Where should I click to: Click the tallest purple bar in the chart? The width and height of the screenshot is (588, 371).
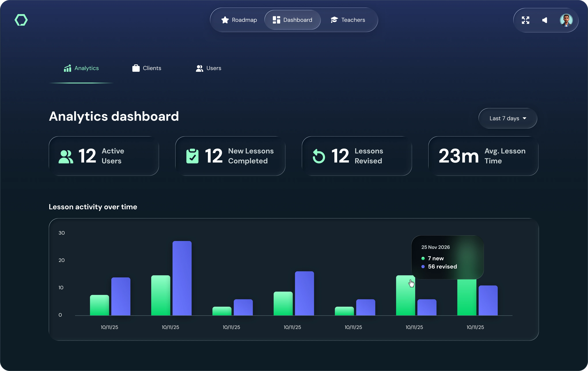[x=182, y=279]
